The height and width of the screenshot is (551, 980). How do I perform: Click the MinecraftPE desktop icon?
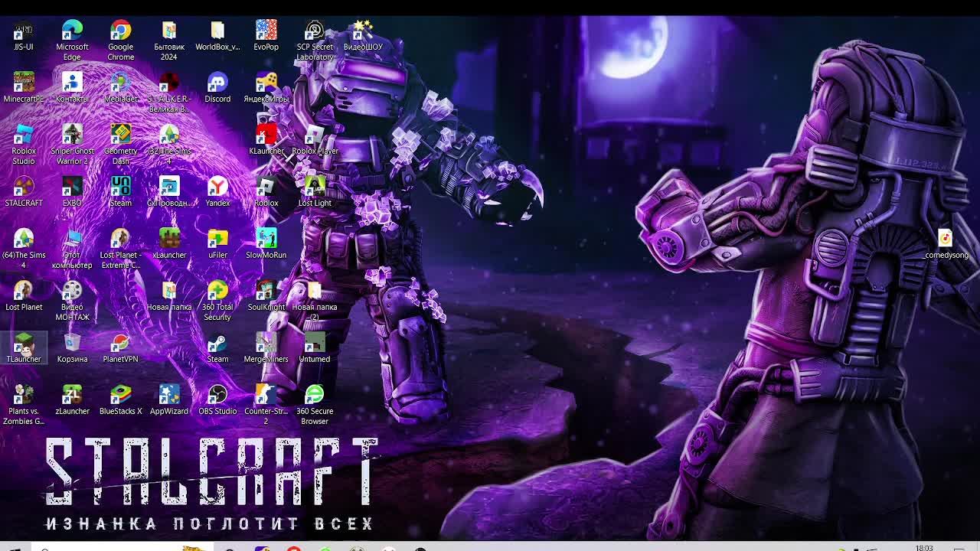pos(24,88)
